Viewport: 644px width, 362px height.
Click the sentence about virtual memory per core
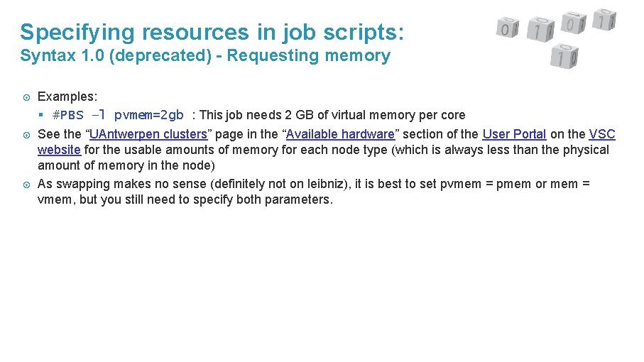[x=332, y=115]
